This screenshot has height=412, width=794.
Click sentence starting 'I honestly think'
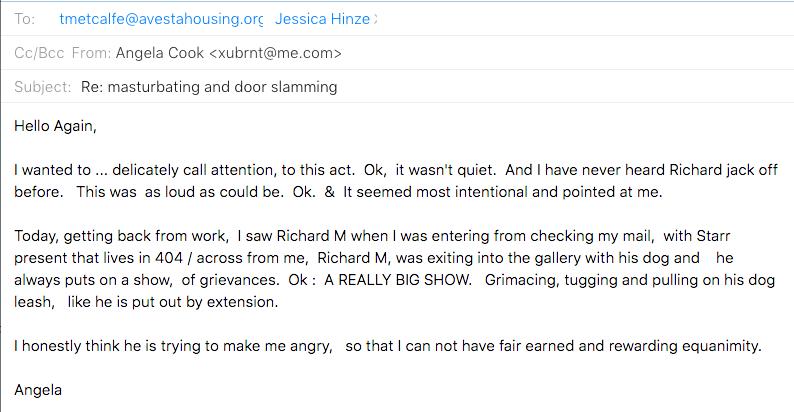388,346
